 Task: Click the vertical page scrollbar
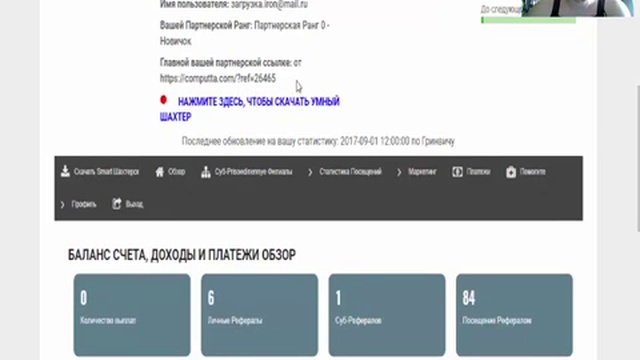pyautogui.click(x=638, y=159)
